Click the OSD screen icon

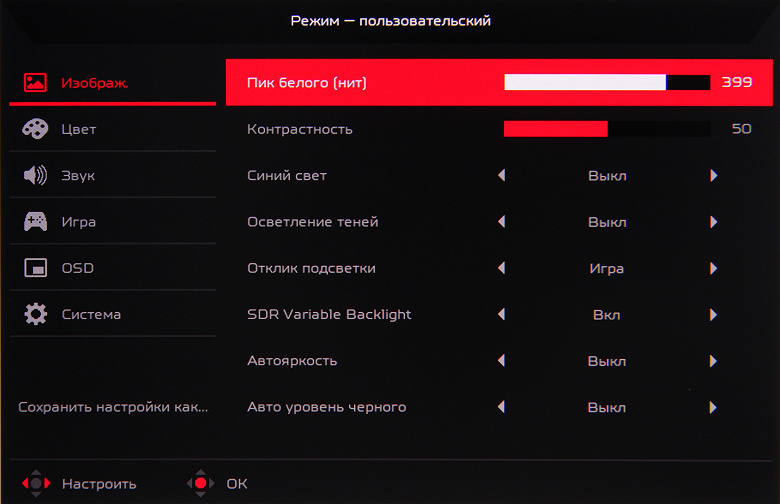tap(36, 268)
